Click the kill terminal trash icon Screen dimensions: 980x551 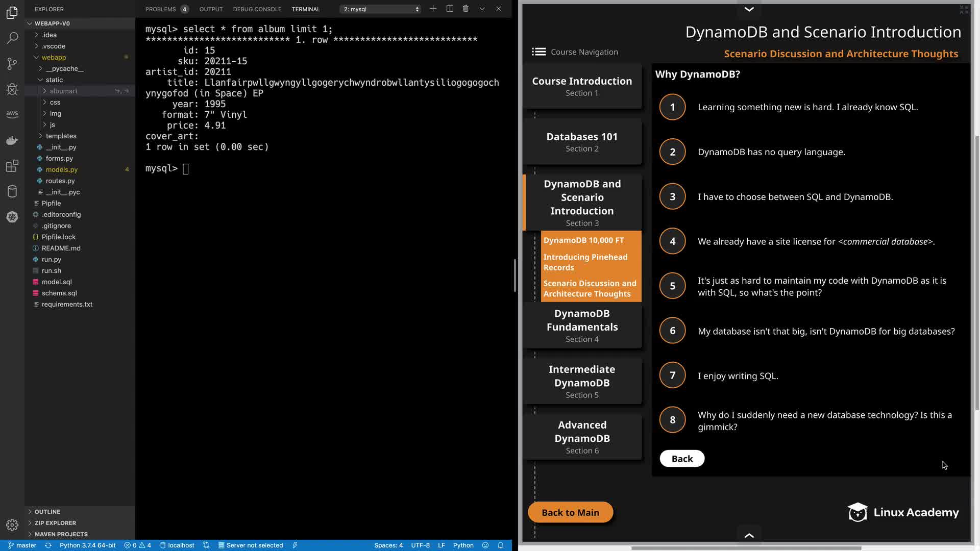pos(465,9)
